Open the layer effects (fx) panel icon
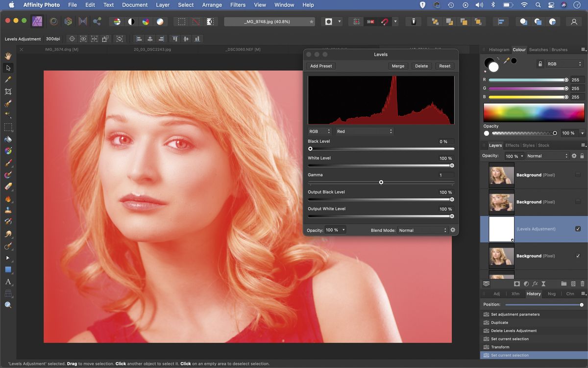 pos(535,284)
